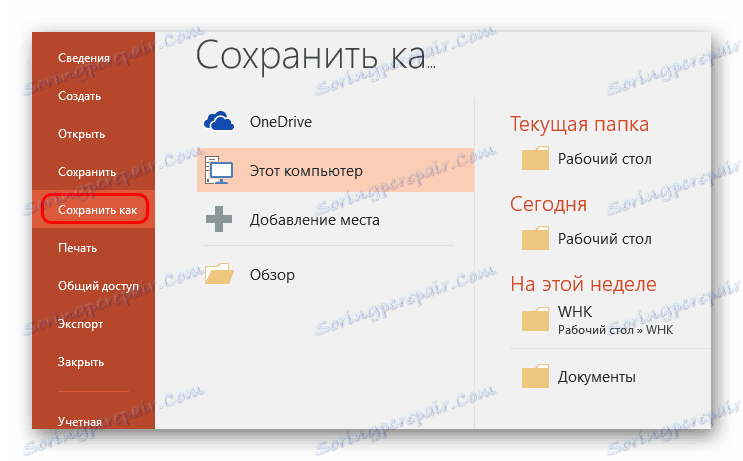Click the WHK folder icon
The width and height of the screenshot is (743, 461).
[535, 319]
